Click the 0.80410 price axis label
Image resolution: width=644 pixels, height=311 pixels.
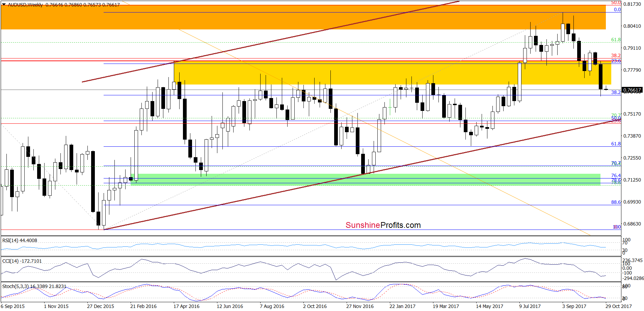pos(632,26)
